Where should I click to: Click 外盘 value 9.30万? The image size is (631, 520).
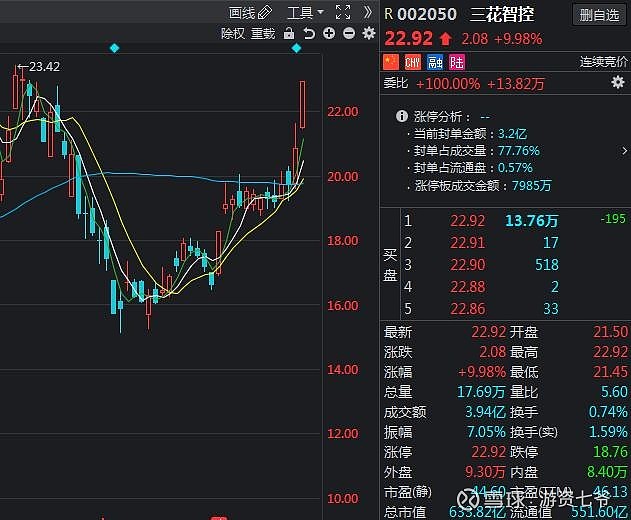(485, 472)
